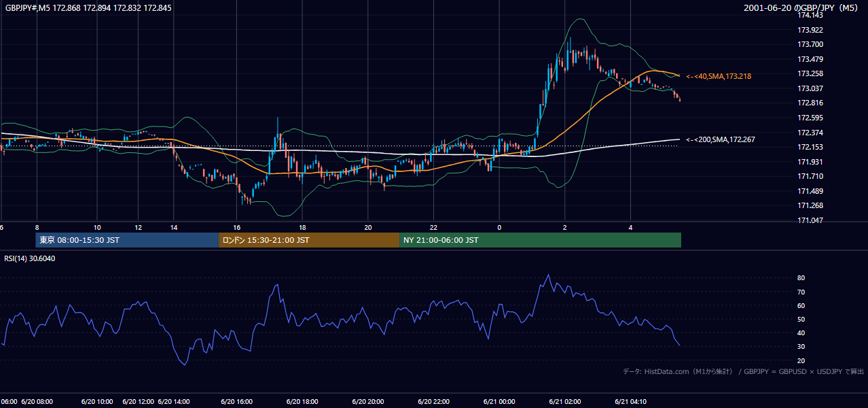The image size is (868, 408).
Task: Click the RSI axis level 60
Action: [801, 305]
